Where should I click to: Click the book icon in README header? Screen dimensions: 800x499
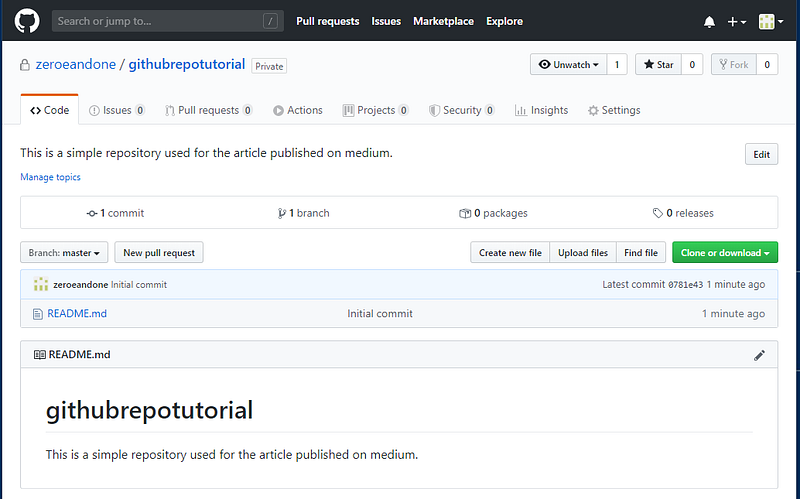click(x=39, y=355)
